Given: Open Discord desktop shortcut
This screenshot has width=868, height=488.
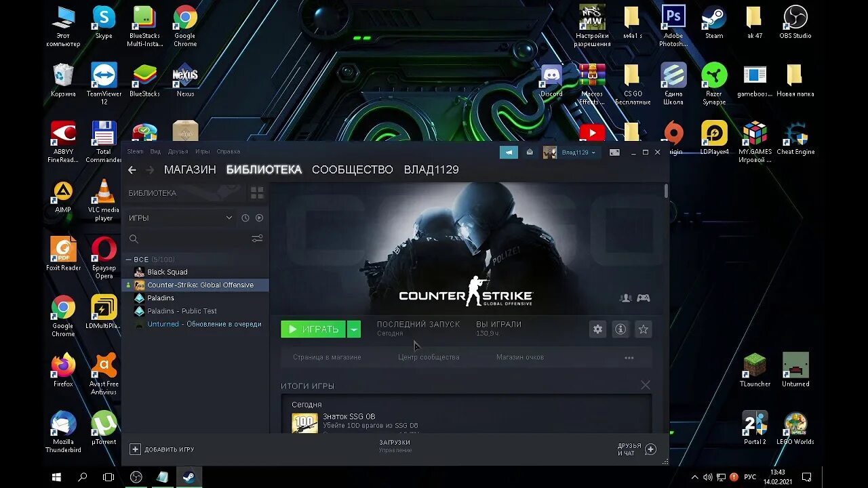Looking at the screenshot, I should pyautogui.click(x=551, y=81).
